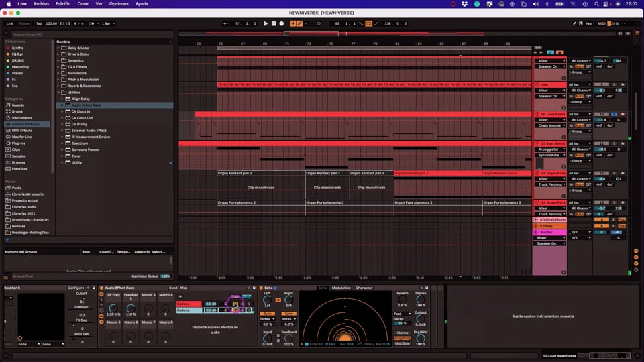Expand the Delay & Loop folder

tap(58, 48)
